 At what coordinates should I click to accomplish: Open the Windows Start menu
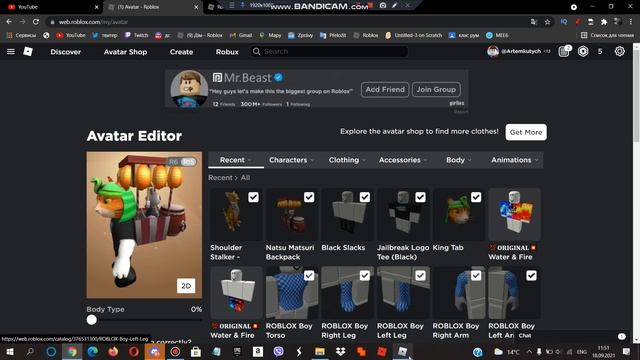pos(10,351)
